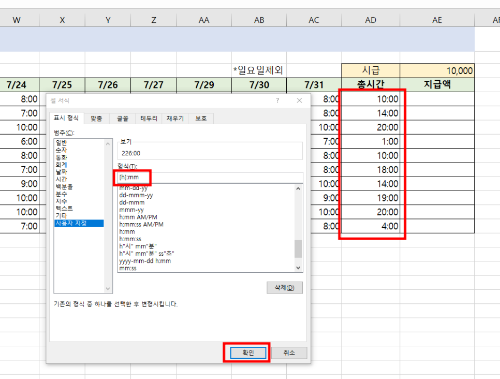500x379 pixels.
Task: Click the 총시간 cell showing 1:00
Action: coord(371,141)
